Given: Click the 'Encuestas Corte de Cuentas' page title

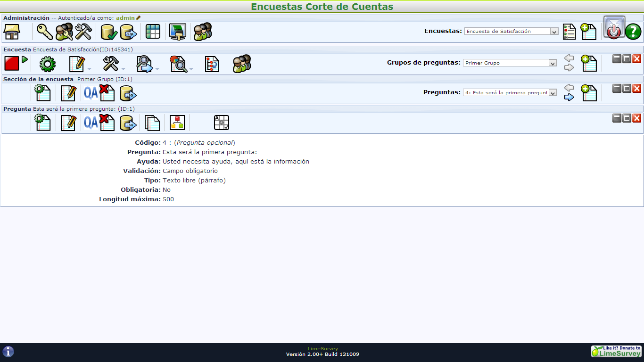Looking at the screenshot, I should click(322, 7).
